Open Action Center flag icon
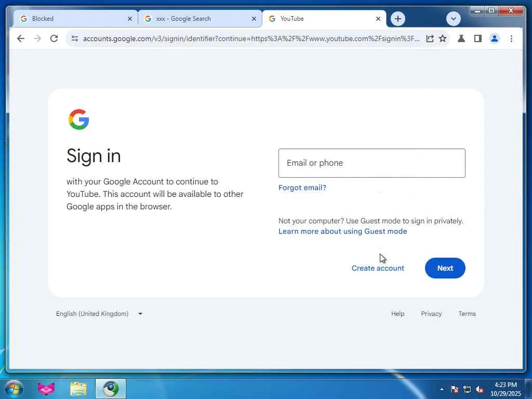 pyautogui.click(x=455, y=389)
